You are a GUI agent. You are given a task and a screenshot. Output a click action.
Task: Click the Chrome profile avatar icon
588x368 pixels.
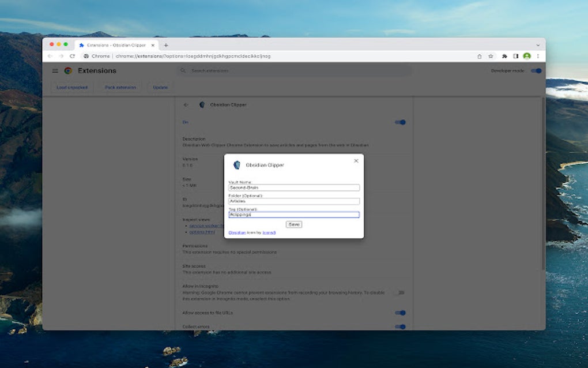point(526,56)
